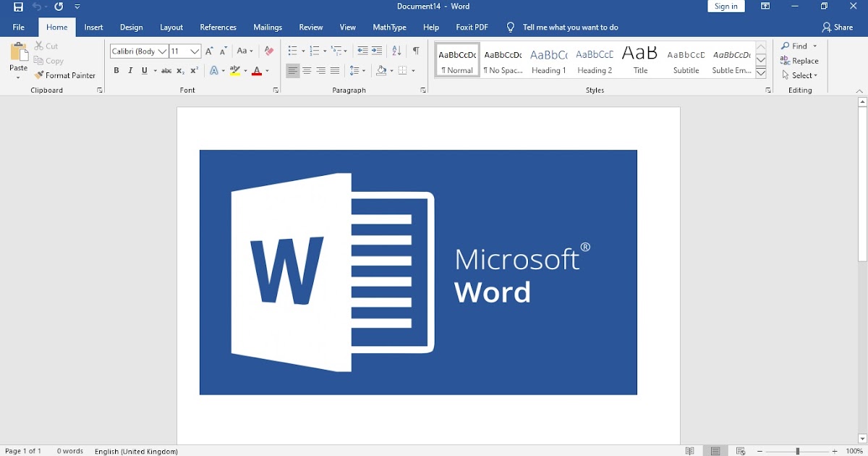Open the Paragraph settings dialog launcher
Viewport: 868px width, 456px height.
pyautogui.click(x=423, y=90)
